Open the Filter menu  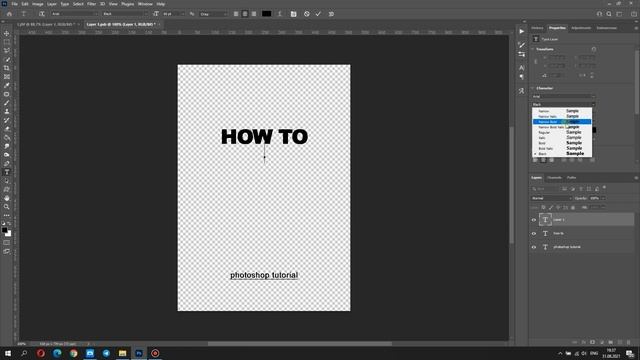tap(91, 4)
